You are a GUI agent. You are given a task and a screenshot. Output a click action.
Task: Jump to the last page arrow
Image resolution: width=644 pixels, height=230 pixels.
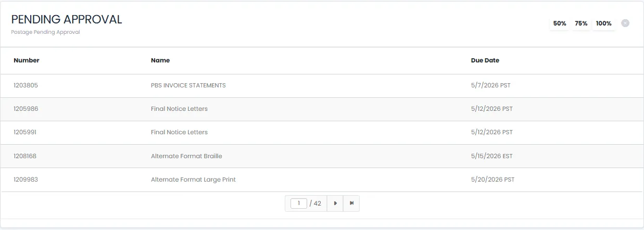point(351,203)
